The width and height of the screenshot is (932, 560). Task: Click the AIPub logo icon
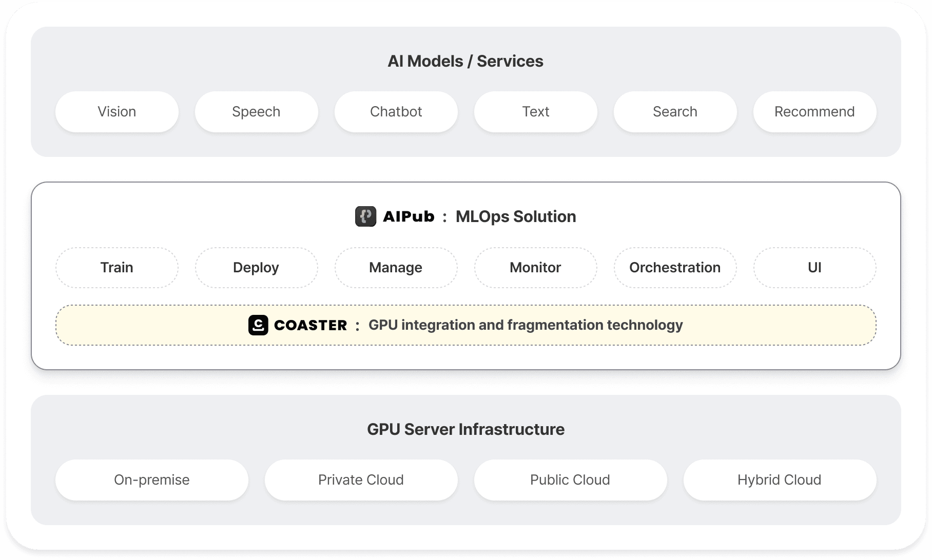tap(366, 217)
